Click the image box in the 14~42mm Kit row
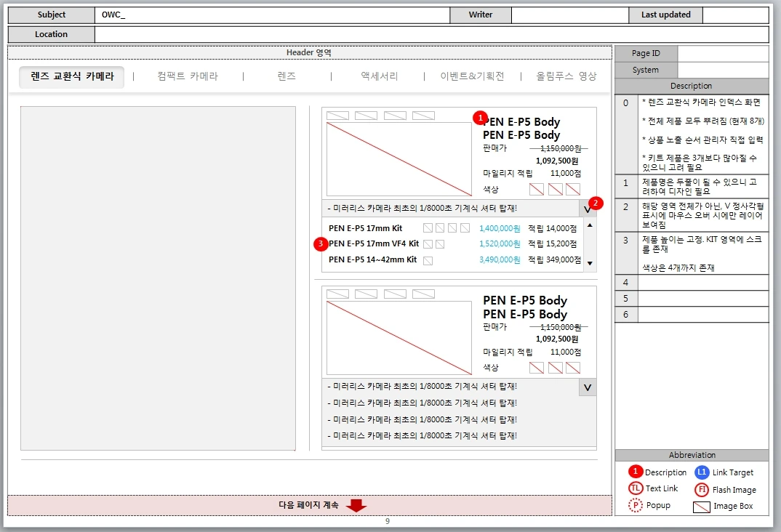The width and height of the screenshot is (781, 532). (x=428, y=260)
